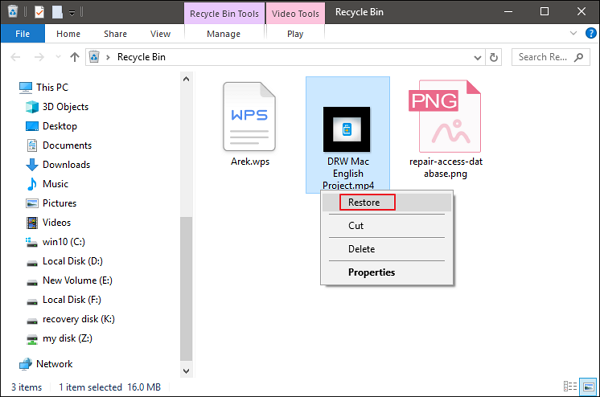Refresh the Recycle Bin view
This screenshot has height=397, width=600.
pos(494,57)
